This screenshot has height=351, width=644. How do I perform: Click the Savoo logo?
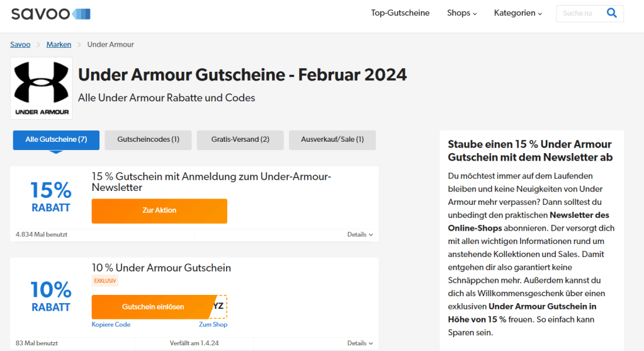point(50,13)
